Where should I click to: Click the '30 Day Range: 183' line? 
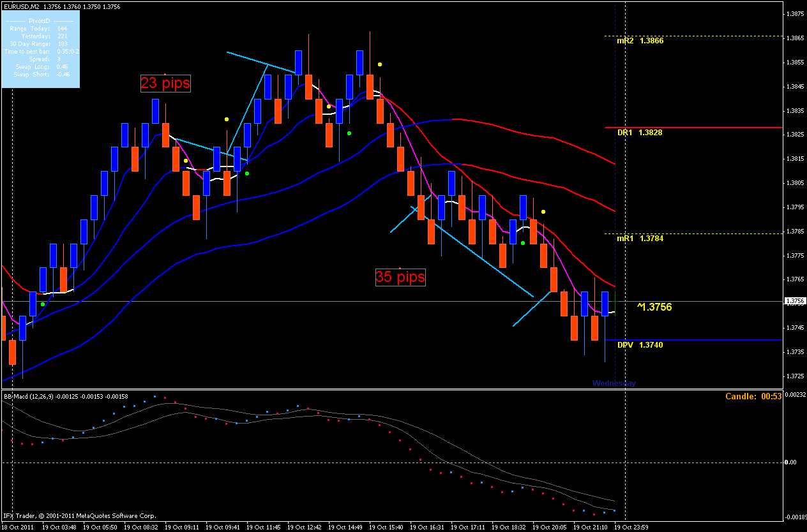click(38, 44)
